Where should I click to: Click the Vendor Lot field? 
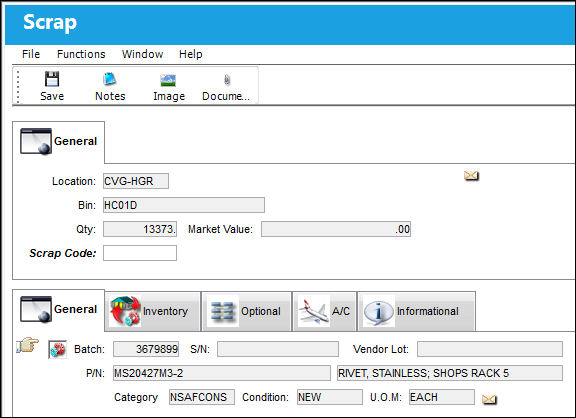490,349
